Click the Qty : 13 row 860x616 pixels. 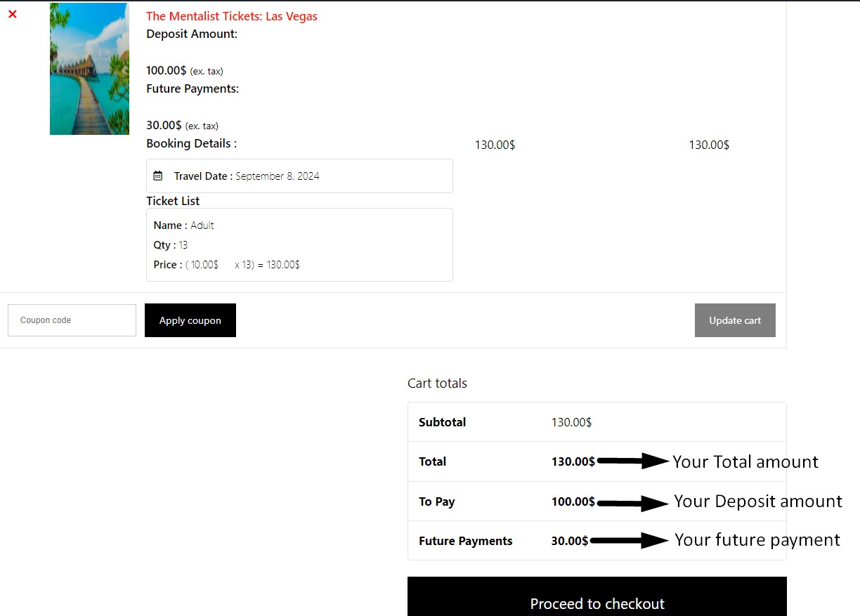point(171,245)
